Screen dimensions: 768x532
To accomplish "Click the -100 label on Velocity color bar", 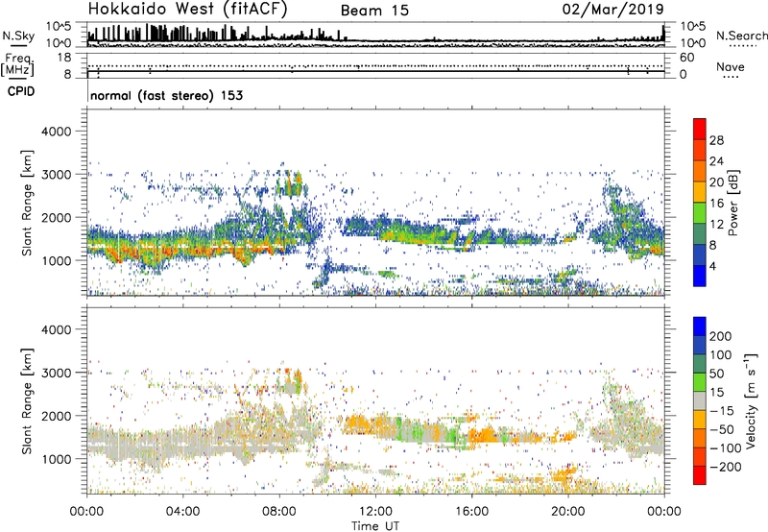I will pos(726,448).
